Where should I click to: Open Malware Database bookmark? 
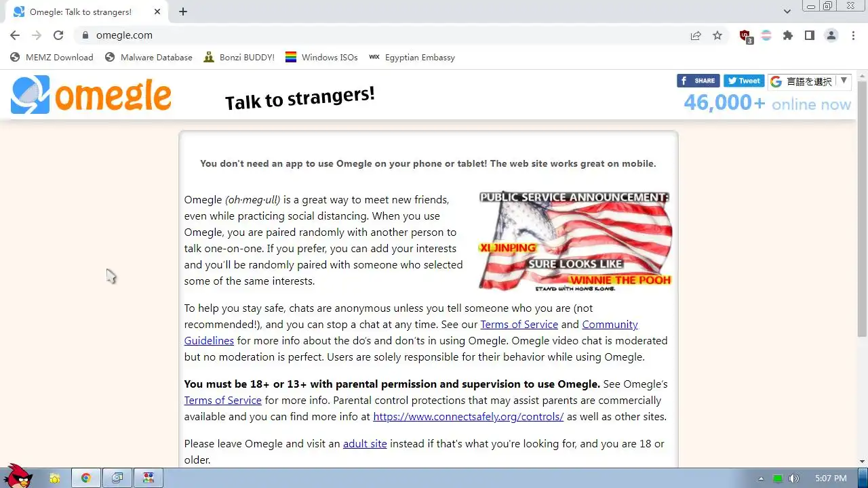click(149, 58)
